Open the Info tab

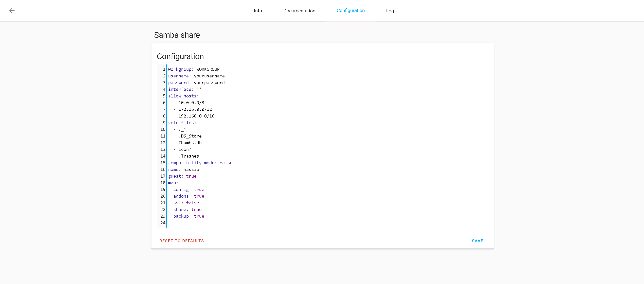(258, 11)
